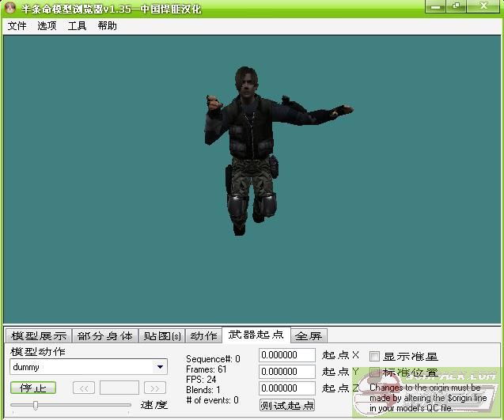
Task: Click the 'Sequence#: 0' text
Action: coord(213,359)
